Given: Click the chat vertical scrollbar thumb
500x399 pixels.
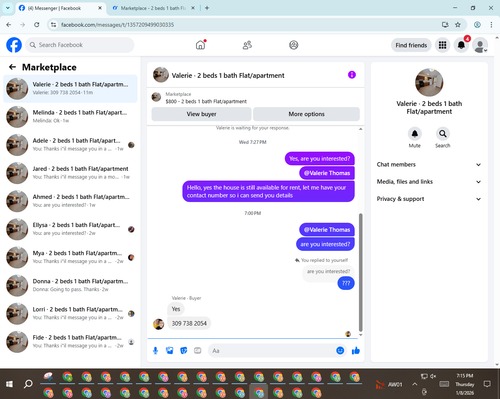Looking at the screenshot, I should (360, 272).
